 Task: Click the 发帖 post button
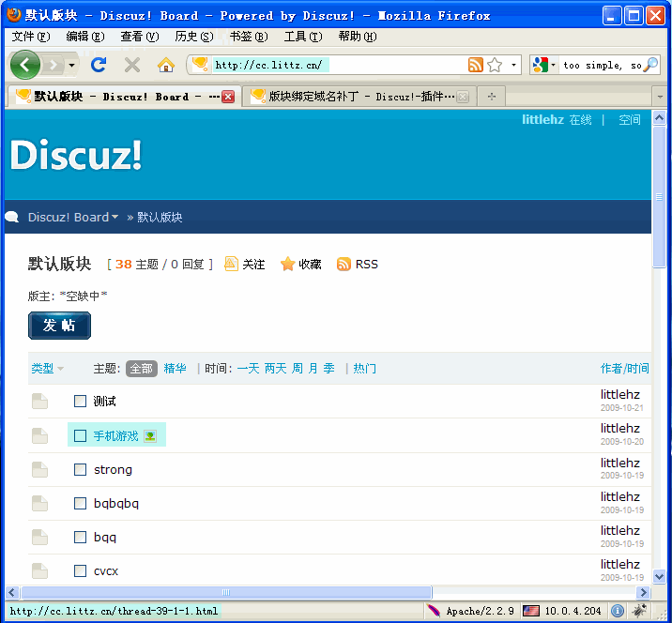click(59, 326)
